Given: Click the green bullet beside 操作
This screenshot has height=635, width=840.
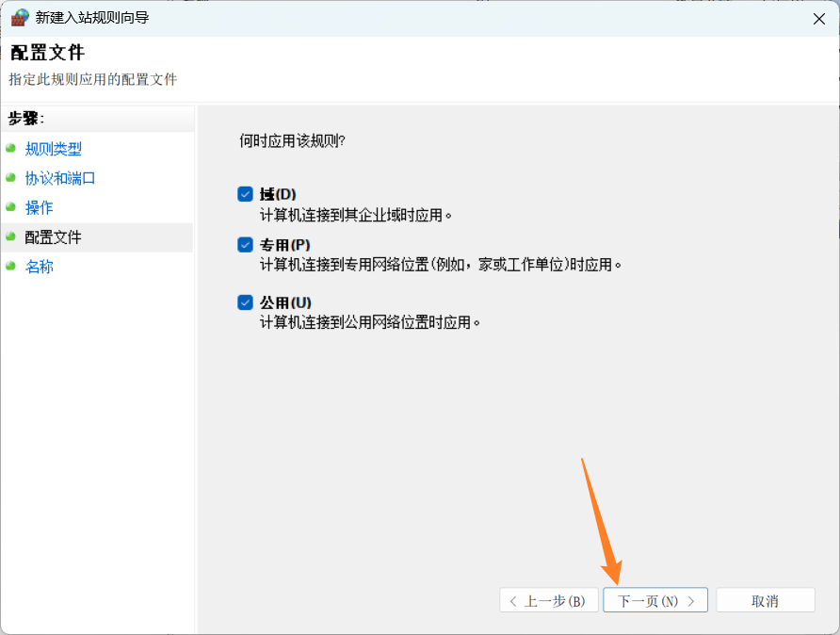Looking at the screenshot, I should point(10,207).
